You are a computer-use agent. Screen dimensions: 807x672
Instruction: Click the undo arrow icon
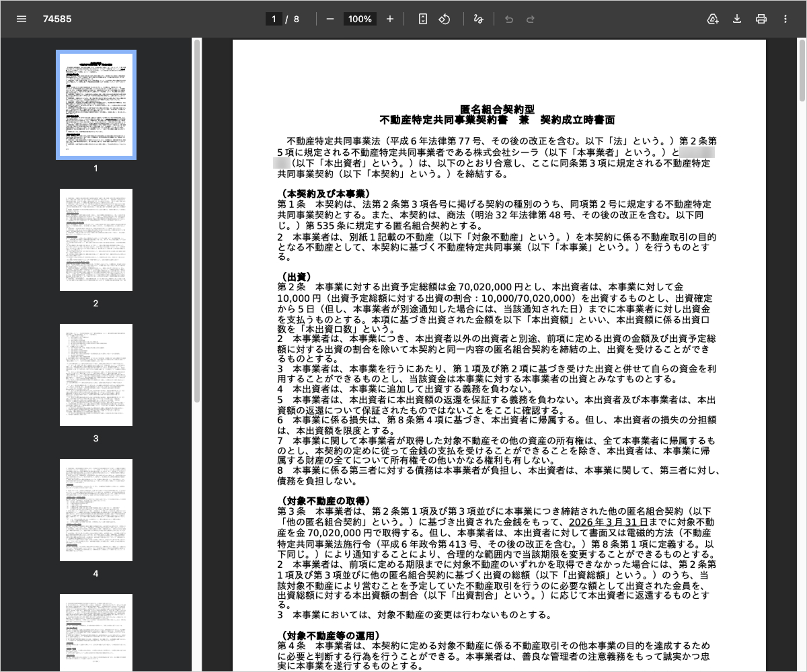[x=509, y=19]
